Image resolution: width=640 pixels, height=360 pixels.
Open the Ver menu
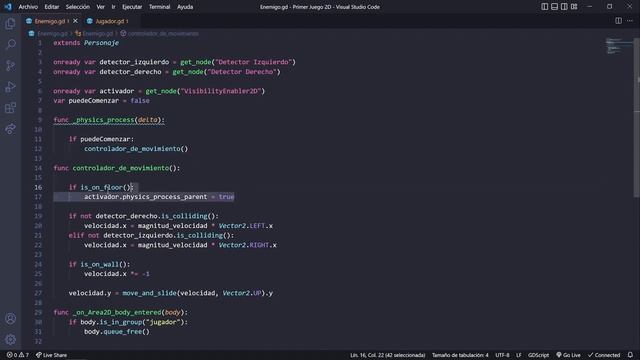point(100,7)
